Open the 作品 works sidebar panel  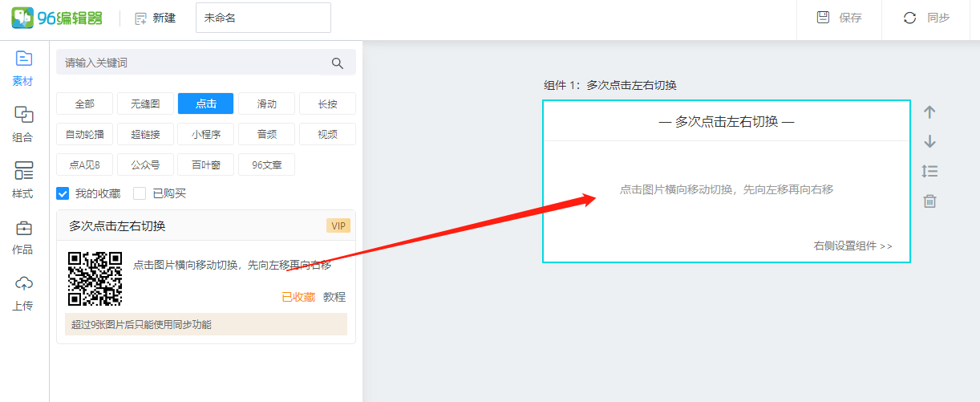click(x=24, y=236)
